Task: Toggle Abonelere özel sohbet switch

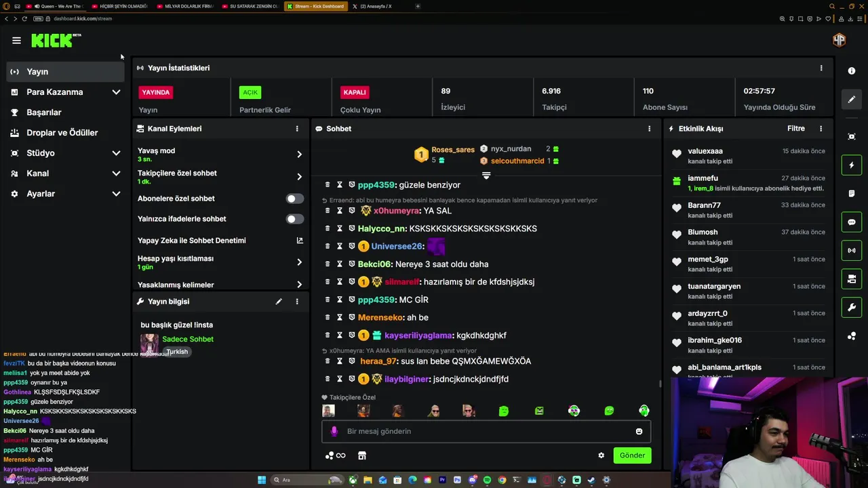Action: coord(294,199)
